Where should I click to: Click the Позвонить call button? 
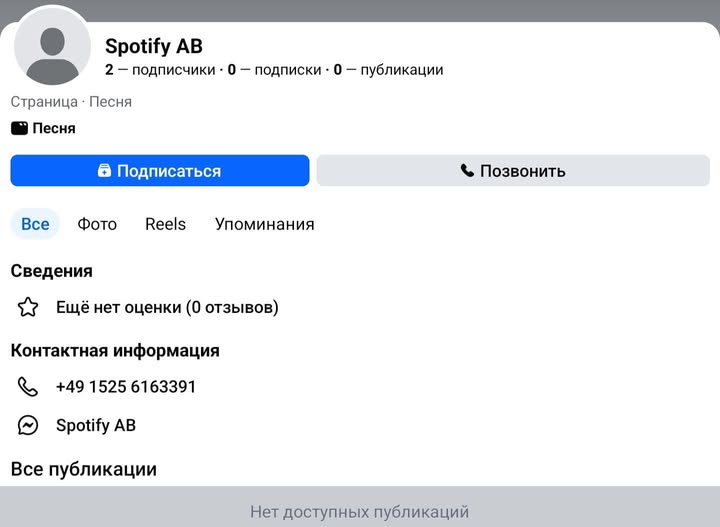517,171
